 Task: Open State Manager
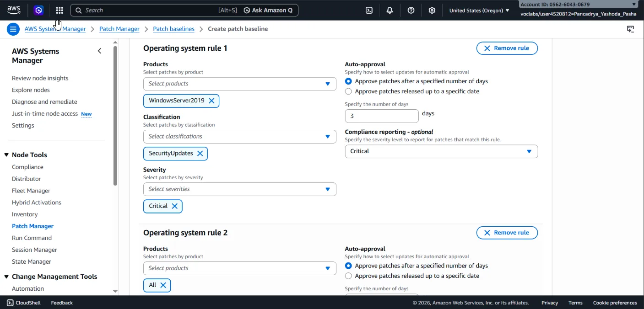click(32, 262)
